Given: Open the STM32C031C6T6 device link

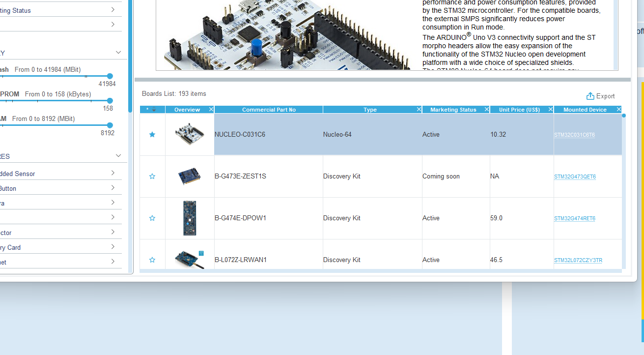Looking at the screenshot, I should 574,135.
